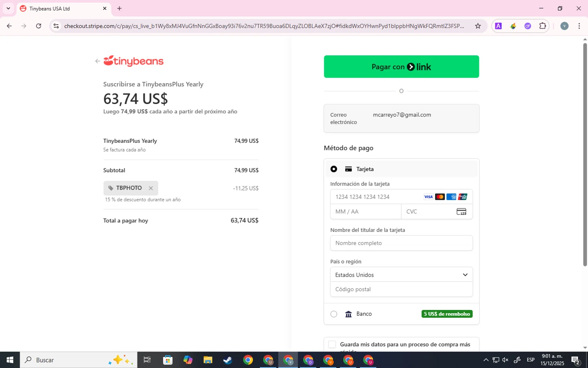Click the Mastercard logo
This screenshot has height=368, width=588.
coord(440,197)
